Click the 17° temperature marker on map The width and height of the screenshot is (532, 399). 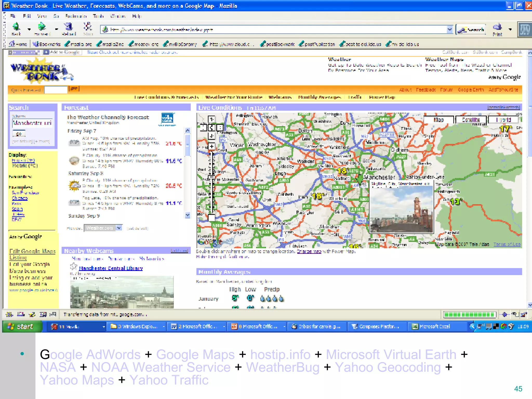click(506, 129)
